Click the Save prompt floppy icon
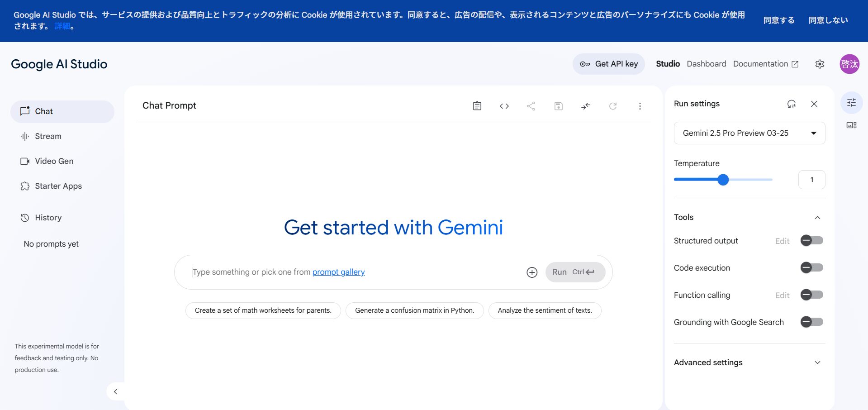 click(558, 106)
